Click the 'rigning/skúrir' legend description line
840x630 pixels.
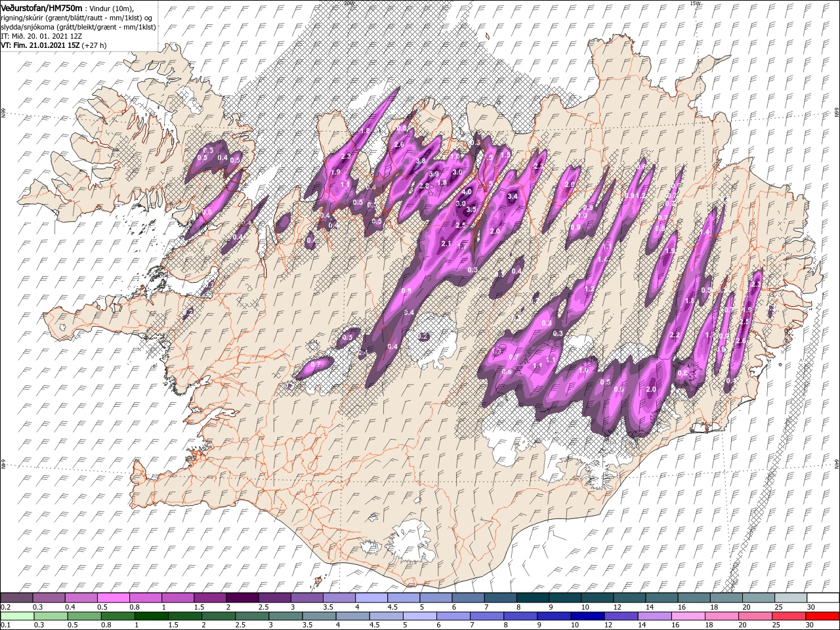point(76,18)
